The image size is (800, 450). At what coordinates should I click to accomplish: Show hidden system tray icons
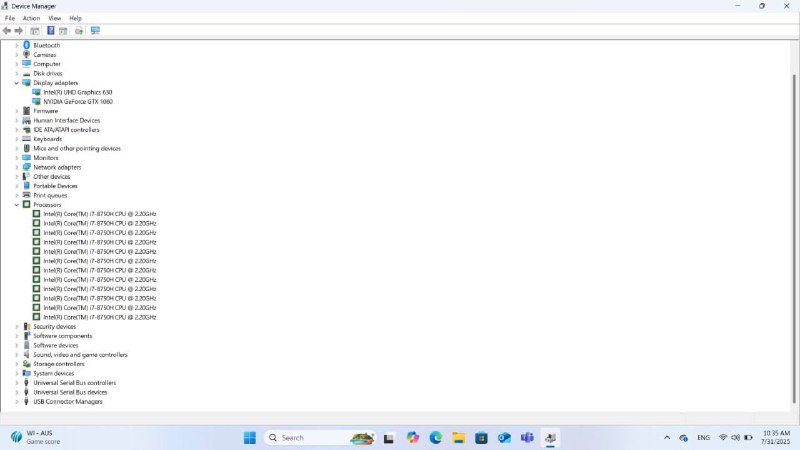pyautogui.click(x=667, y=438)
